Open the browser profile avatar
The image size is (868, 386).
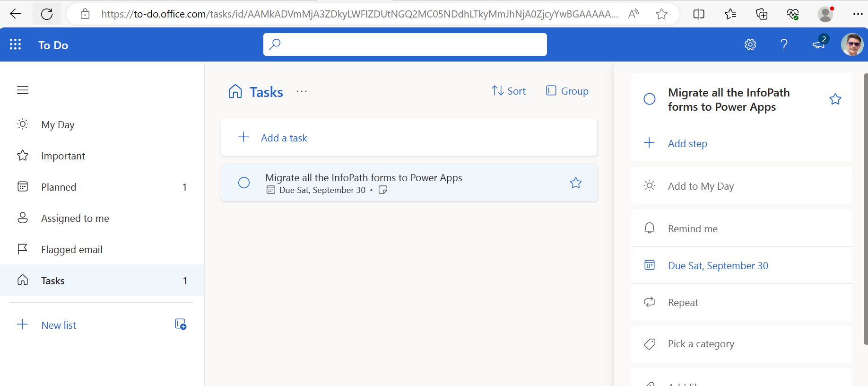pyautogui.click(x=825, y=14)
